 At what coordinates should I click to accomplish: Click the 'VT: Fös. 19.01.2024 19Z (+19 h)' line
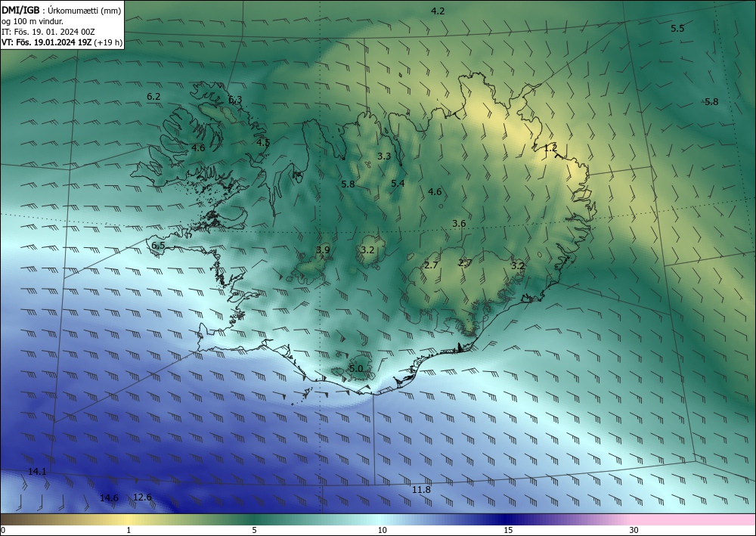pos(62,42)
